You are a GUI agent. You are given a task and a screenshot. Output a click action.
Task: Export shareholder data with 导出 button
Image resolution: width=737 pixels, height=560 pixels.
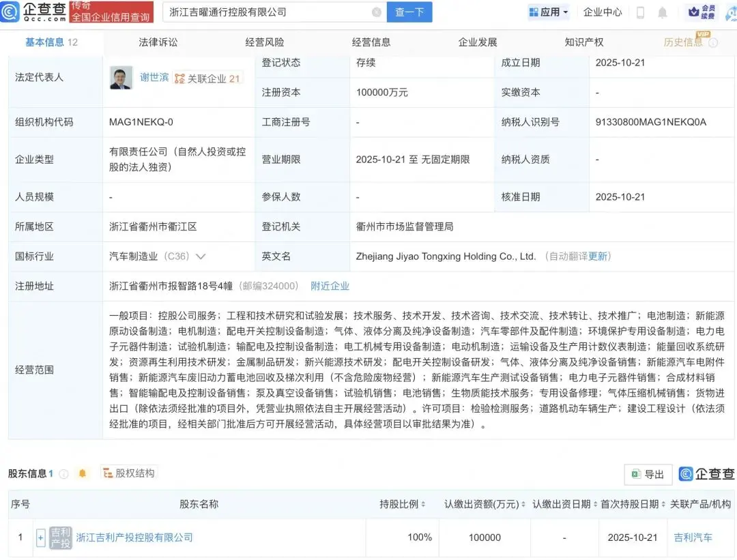click(648, 474)
